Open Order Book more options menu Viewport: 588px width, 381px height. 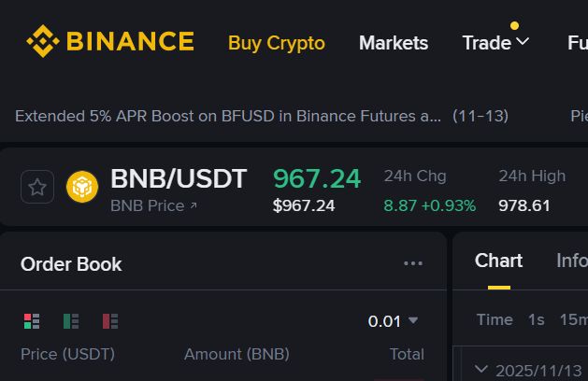(413, 264)
